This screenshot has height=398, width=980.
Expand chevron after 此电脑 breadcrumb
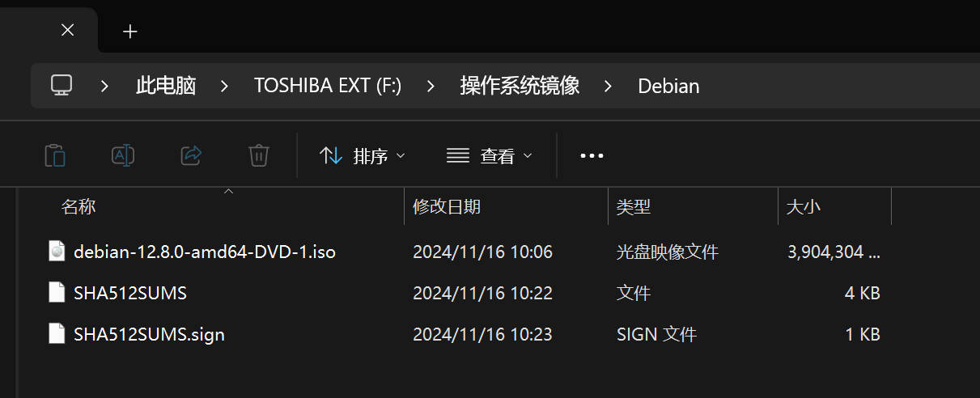pos(225,86)
